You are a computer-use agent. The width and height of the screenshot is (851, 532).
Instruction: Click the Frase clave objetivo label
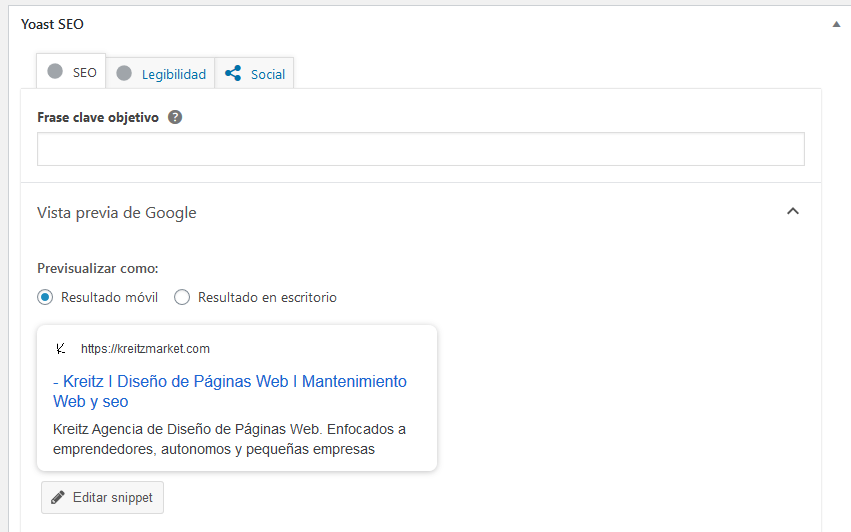pyautogui.click(x=98, y=117)
